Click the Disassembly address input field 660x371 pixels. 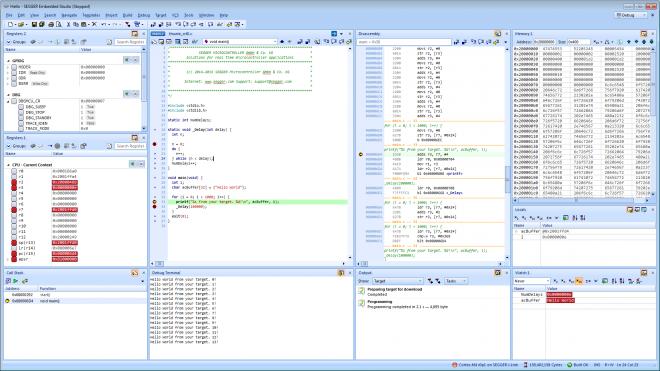pos(403,42)
